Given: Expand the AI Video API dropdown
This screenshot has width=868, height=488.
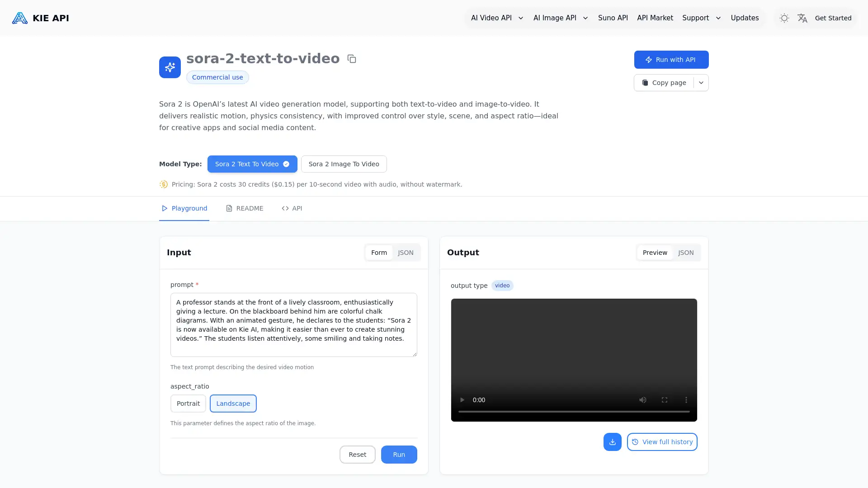Looking at the screenshot, I should 497,18.
